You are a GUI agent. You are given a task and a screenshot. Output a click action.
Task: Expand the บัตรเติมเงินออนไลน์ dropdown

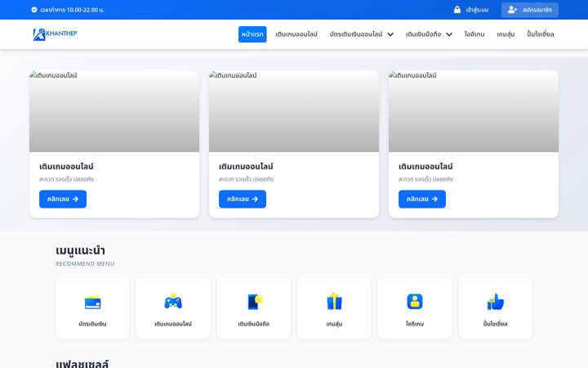click(362, 34)
